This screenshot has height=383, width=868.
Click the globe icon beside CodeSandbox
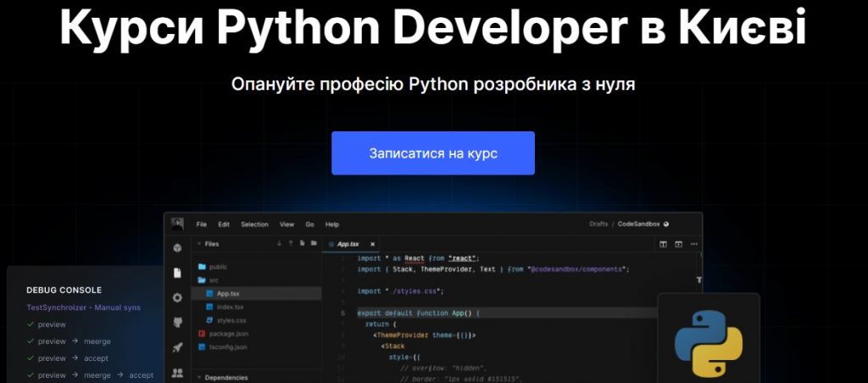pos(666,225)
